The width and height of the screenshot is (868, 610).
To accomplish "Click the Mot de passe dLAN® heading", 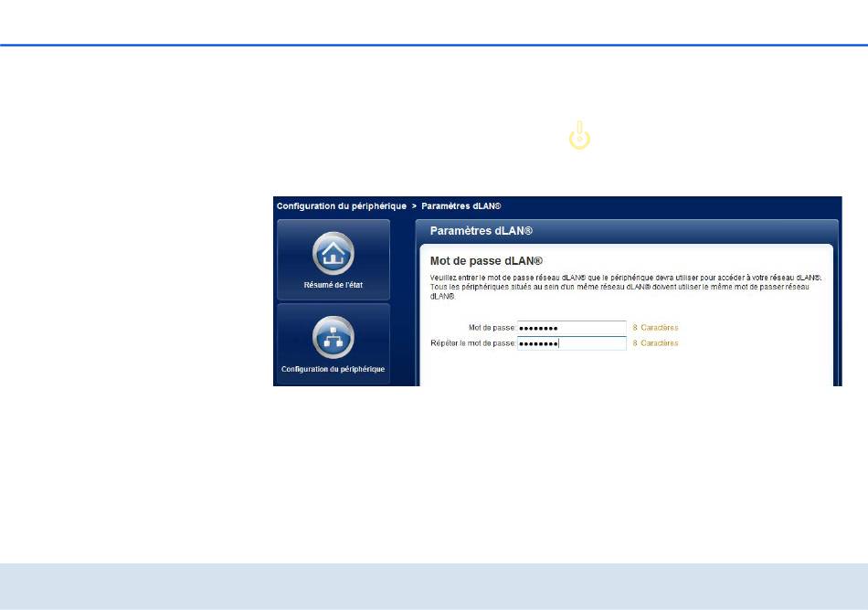I will 486,260.
